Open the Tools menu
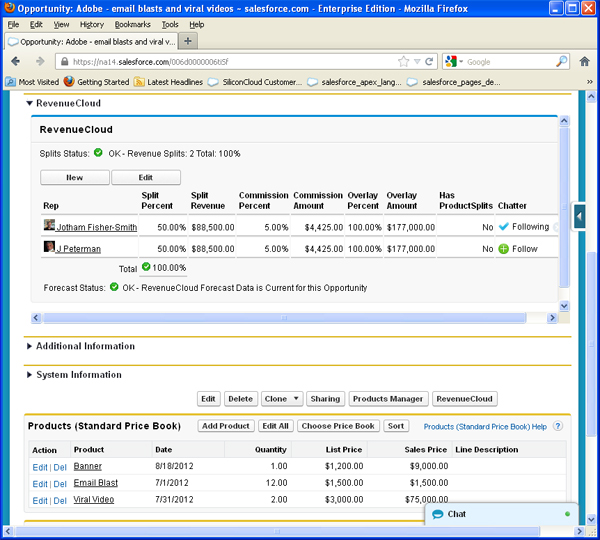Screen dimensions: 600x540 170,24
